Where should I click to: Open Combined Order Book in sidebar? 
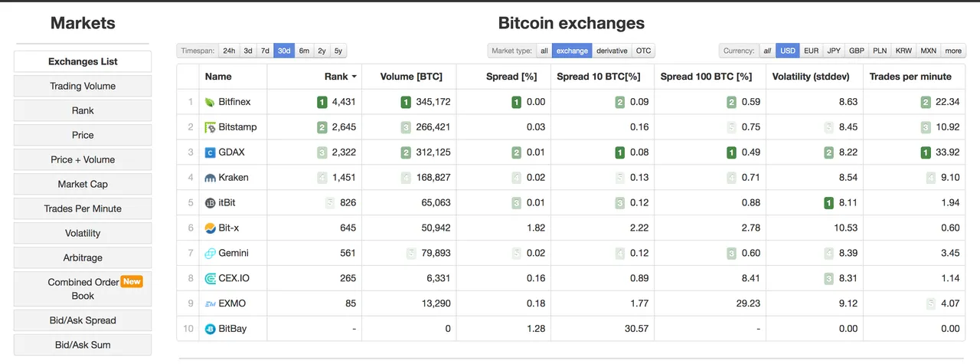83,289
